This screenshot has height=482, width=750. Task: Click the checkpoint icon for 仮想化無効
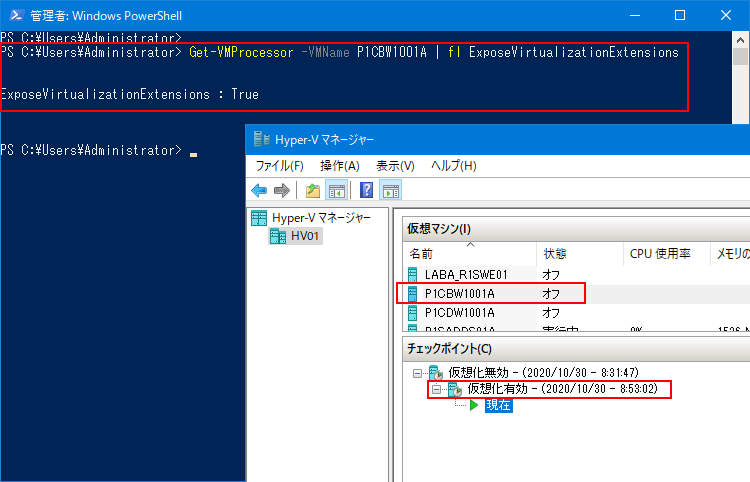tap(436, 372)
